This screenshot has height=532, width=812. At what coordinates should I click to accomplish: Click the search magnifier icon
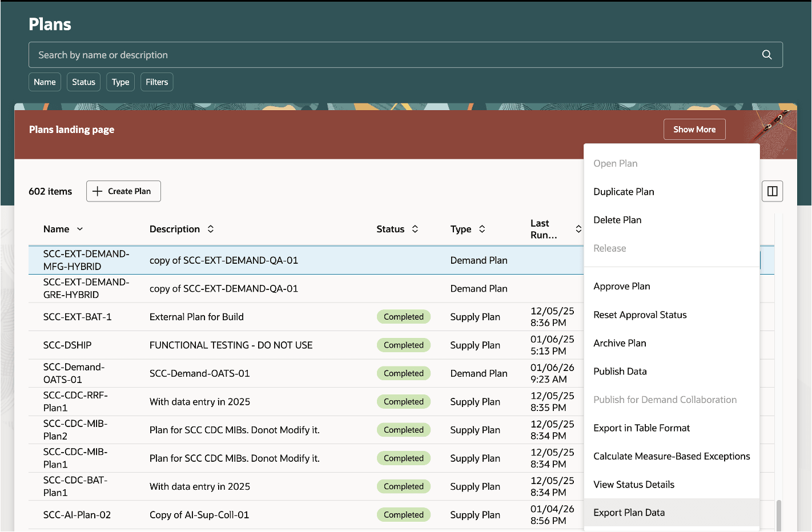click(x=767, y=54)
